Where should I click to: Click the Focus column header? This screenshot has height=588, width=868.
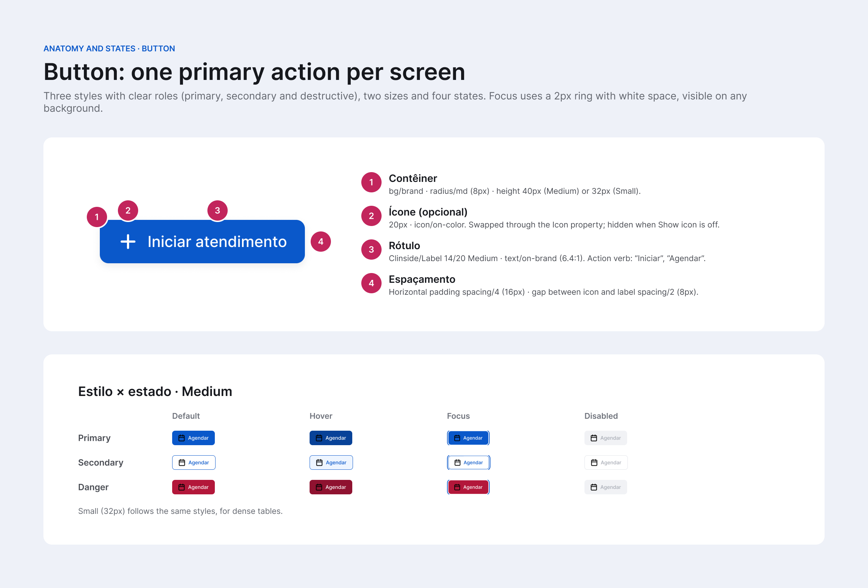[458, 416]
